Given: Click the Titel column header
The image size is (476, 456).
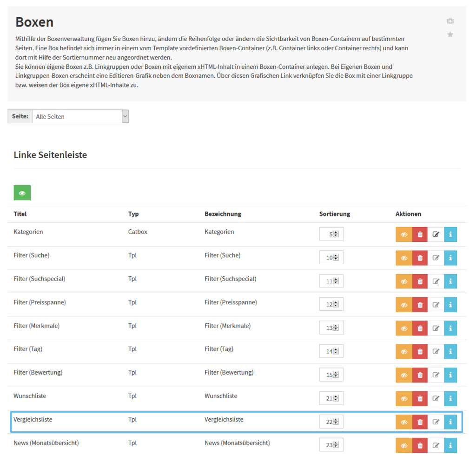Looking at the screenshot, I should click(20, 214).
